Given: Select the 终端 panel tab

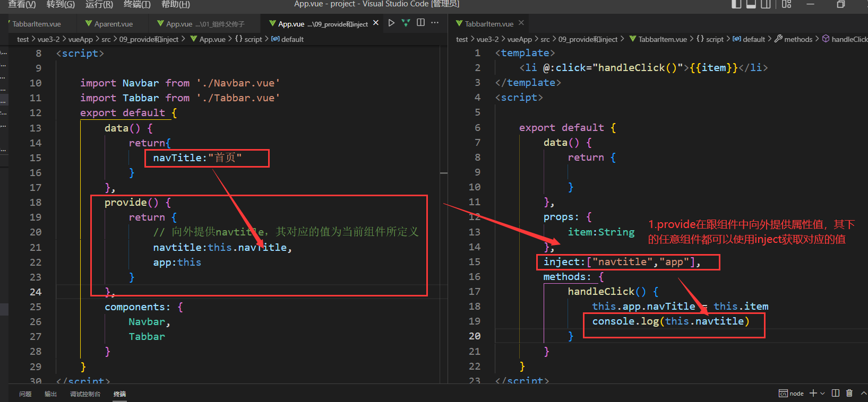Looking at the screenshot, I should (120, 394).
